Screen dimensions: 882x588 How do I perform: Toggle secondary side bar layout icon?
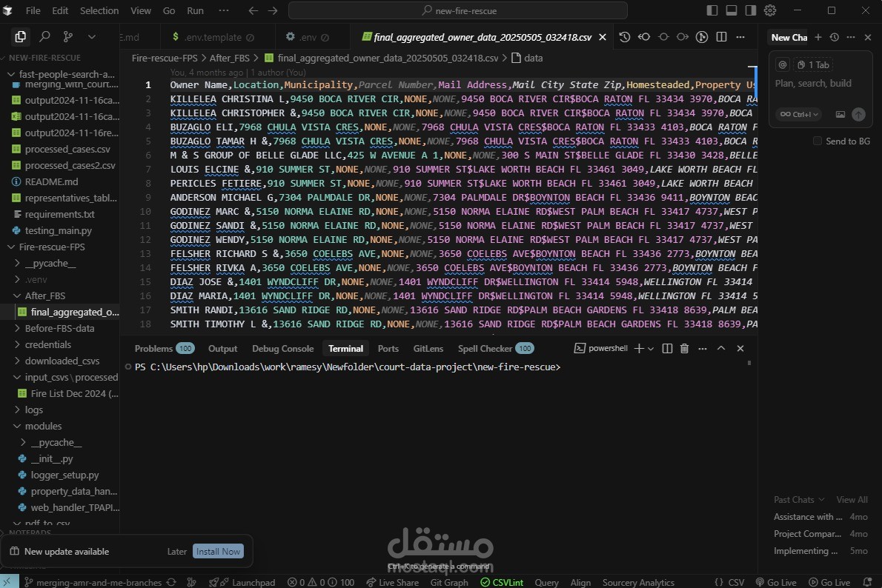[x=750, y=10]
